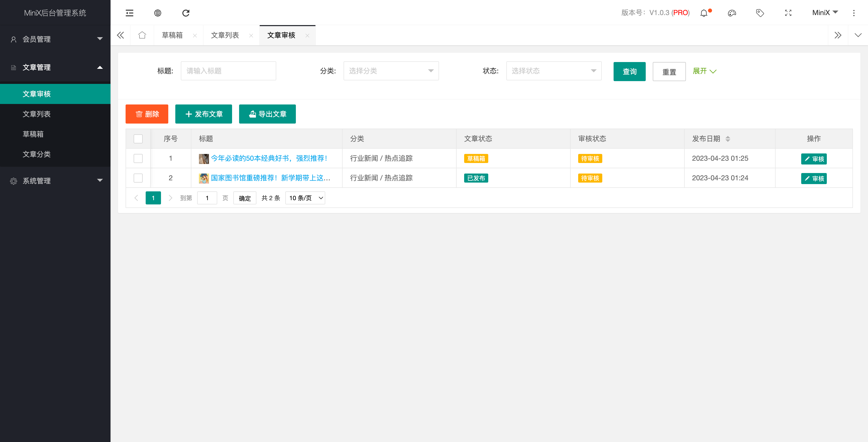Viewport: 868px width, 442px height.
Task: Click the refresh page icon
Action: tap(186, 13)
